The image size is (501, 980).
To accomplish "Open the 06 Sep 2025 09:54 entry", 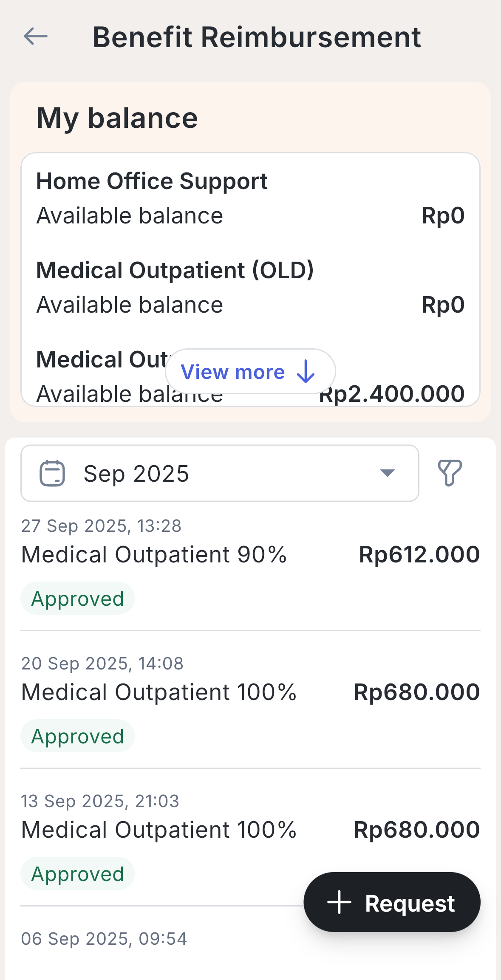I will click(104, 939).
